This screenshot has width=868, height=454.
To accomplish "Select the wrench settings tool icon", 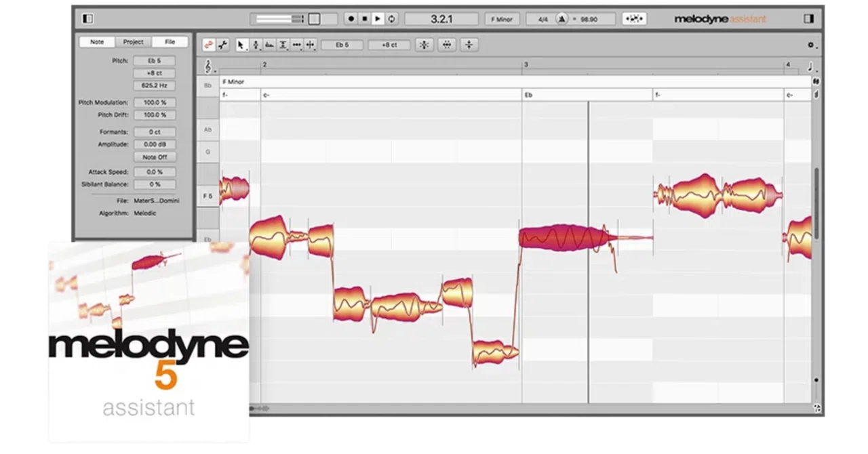I will [x=222, y=45].
